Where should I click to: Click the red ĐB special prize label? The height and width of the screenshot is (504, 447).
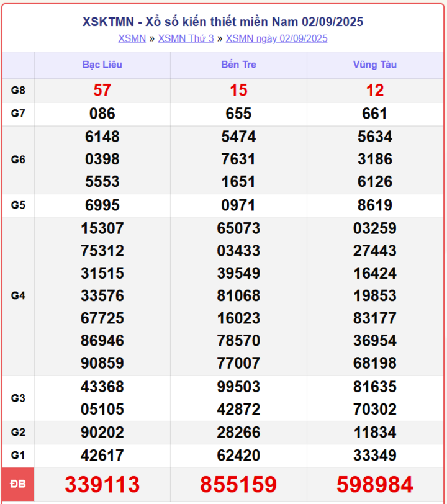tap(18, 484)
